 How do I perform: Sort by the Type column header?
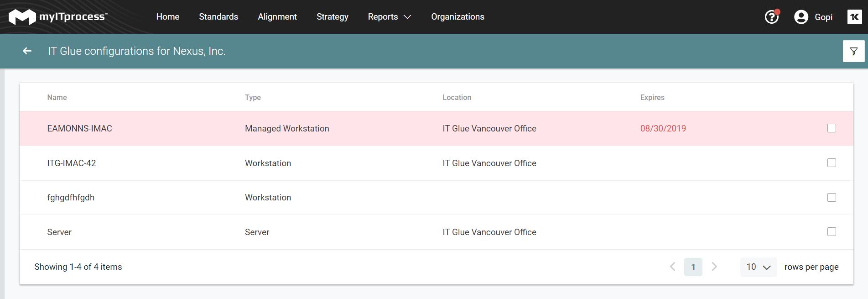(253, 97)
